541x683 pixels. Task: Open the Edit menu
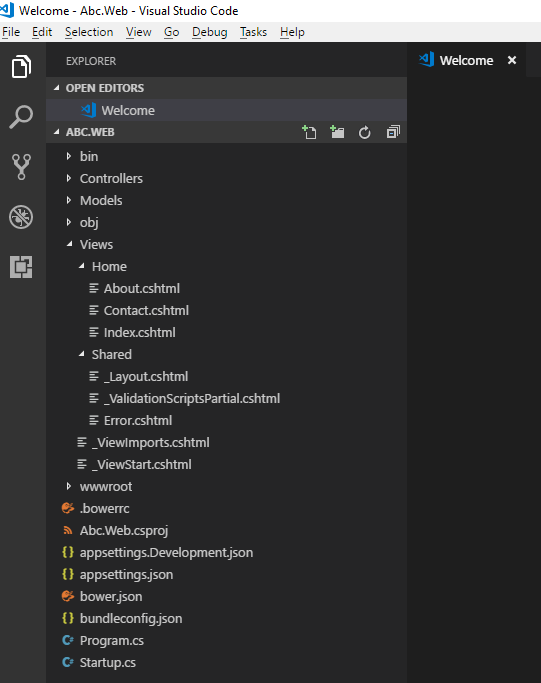42,32
